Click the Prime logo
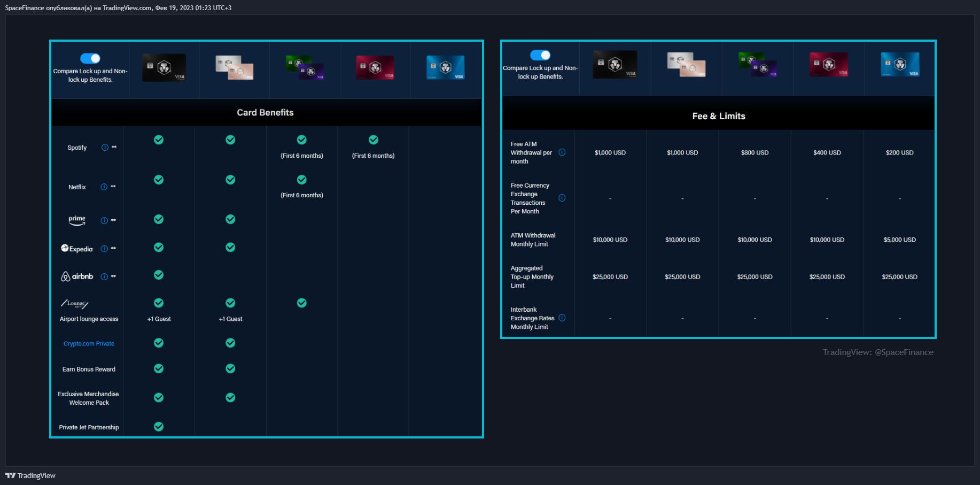Screen dimensions: 980x485 coord(77,220)
